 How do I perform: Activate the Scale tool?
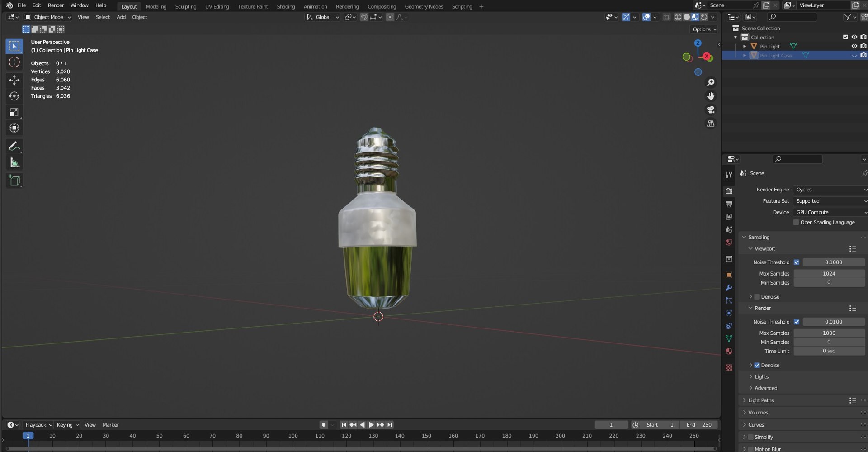pyautogui.click(x=14, y=112)
